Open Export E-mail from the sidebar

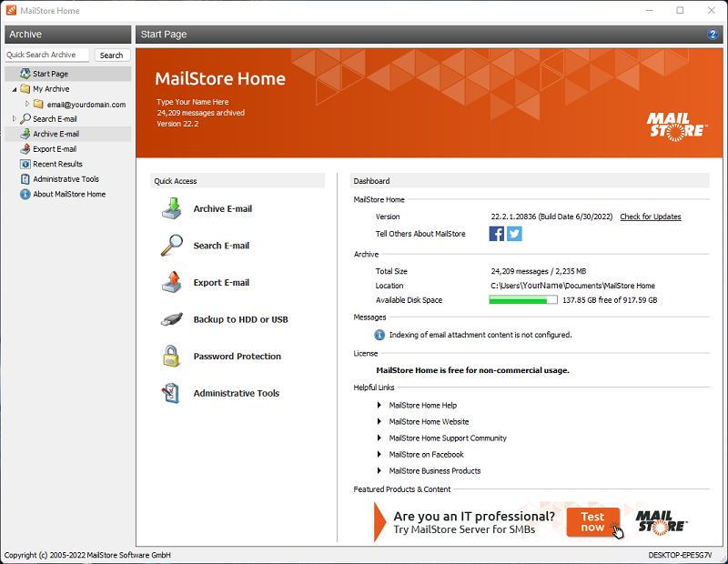point(55,149)
